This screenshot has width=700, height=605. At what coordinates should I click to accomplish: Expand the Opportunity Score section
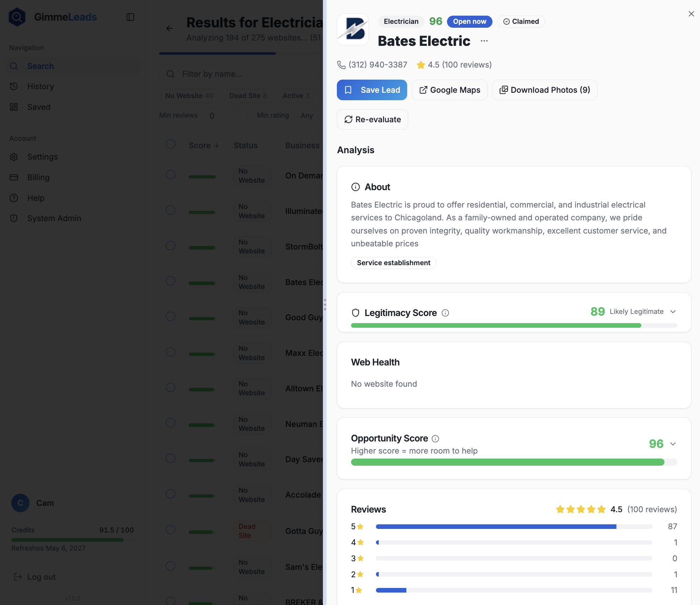point(673,444)
